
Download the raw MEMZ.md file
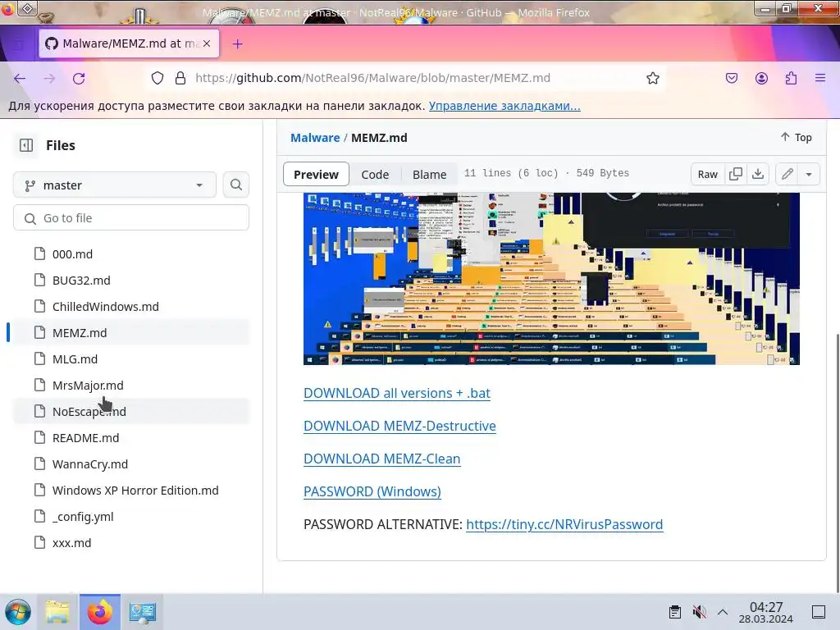point(757,174)
